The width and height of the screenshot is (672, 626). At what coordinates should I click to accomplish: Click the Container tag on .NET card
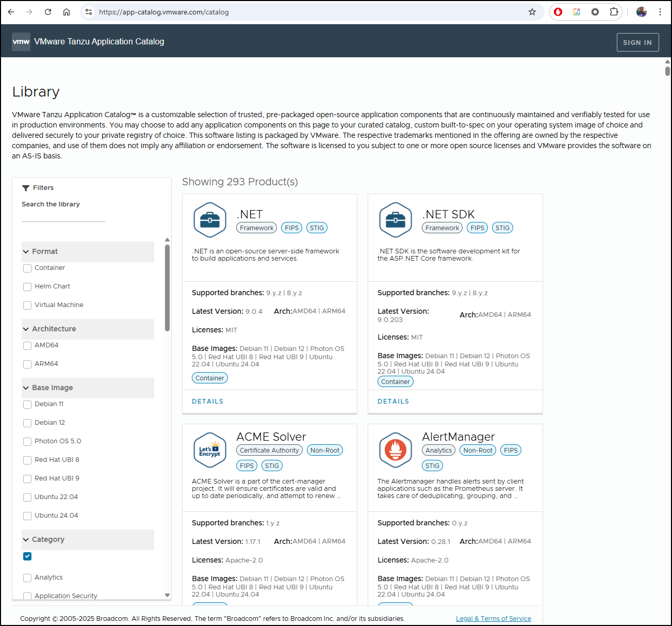click(210, 378)
